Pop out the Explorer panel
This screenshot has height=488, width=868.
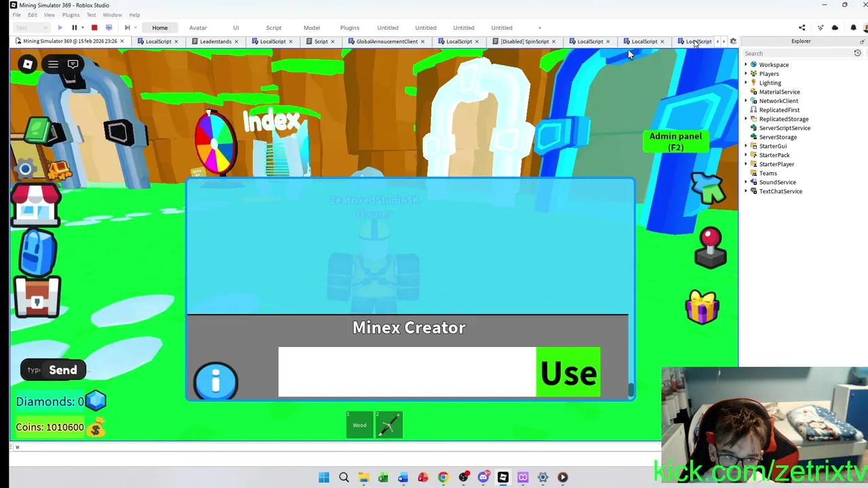862,41
